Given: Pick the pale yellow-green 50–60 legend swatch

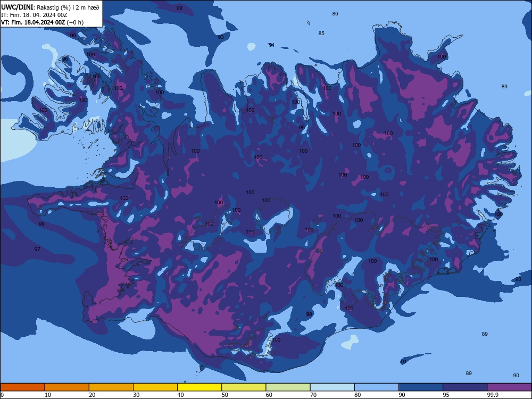Looking at the screenshot, I should tap(244, 387).
